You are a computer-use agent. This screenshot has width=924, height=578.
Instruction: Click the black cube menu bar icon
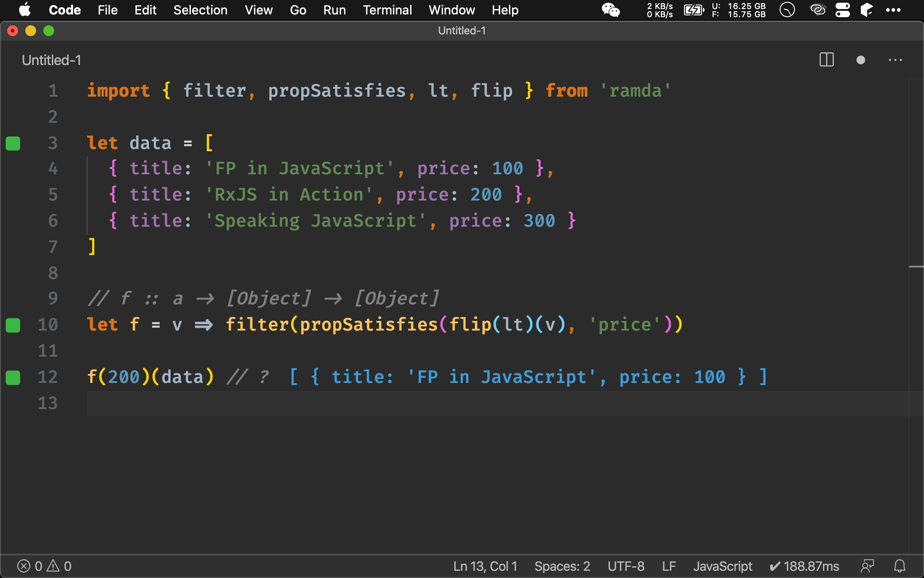(x=867, y=10)
